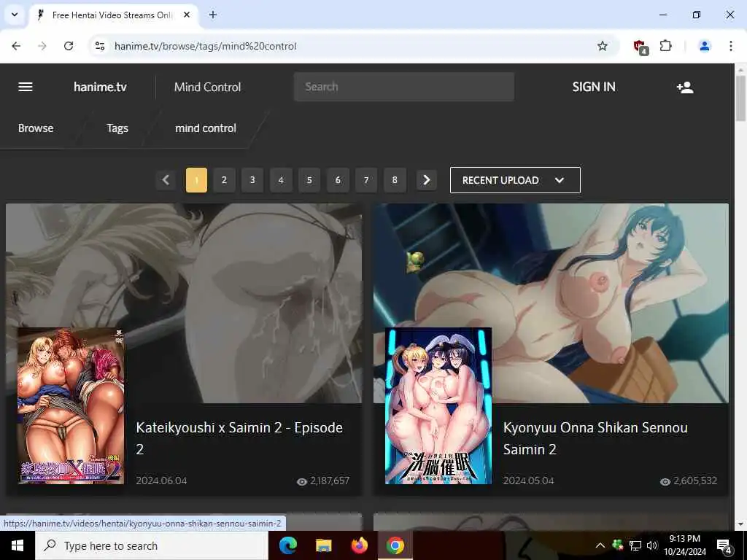This screenshot has height=560, width=747.
Task: Go to page 5
Action: pyautogui.click(x=309, y=180)
